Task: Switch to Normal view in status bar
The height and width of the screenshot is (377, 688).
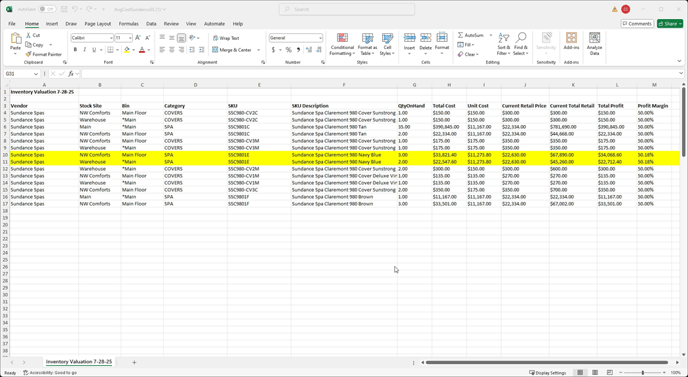Action: (580, 373)
